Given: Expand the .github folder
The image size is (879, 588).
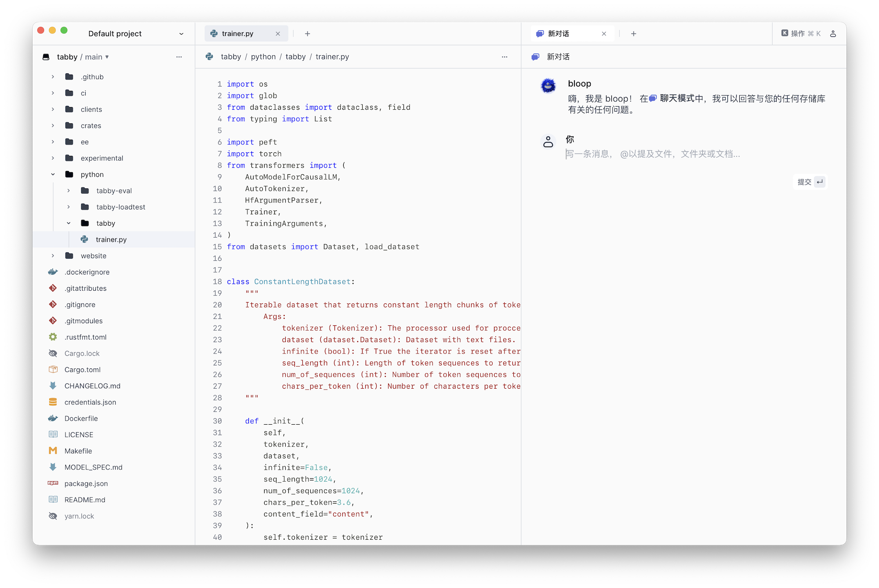Looking at the screenshot, I should 53,77.
